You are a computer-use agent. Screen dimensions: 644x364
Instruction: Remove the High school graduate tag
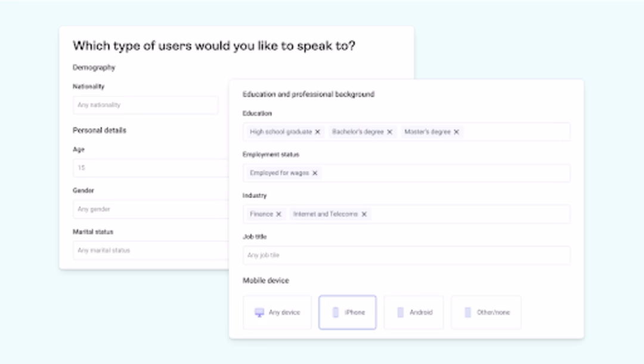[x=317, y=132]
